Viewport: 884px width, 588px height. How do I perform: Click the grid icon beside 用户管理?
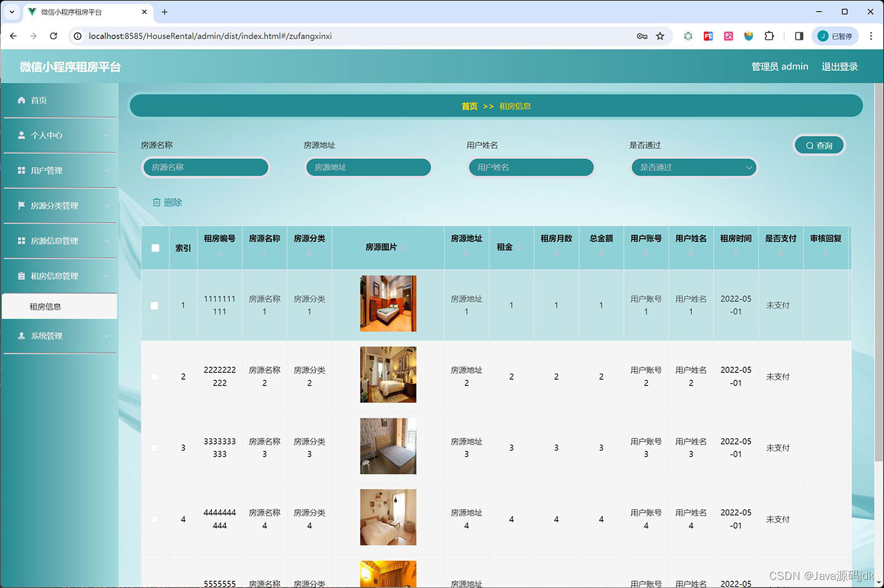(x=21, y=170)
